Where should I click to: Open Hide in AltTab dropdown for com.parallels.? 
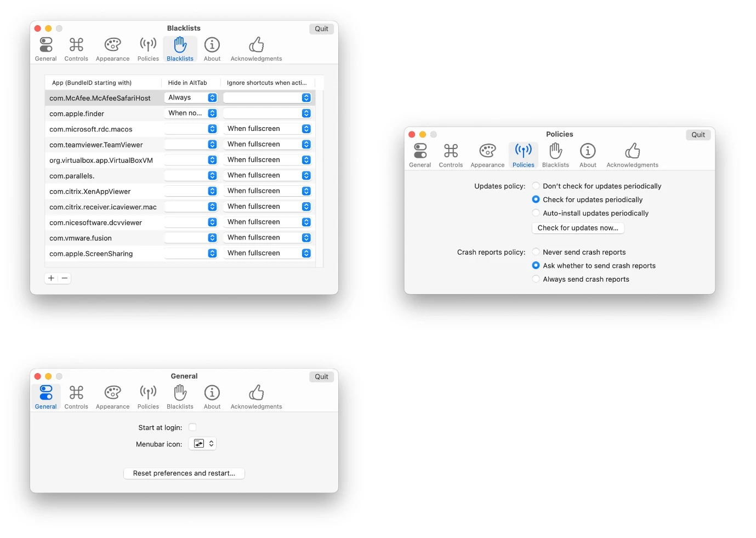191,175
